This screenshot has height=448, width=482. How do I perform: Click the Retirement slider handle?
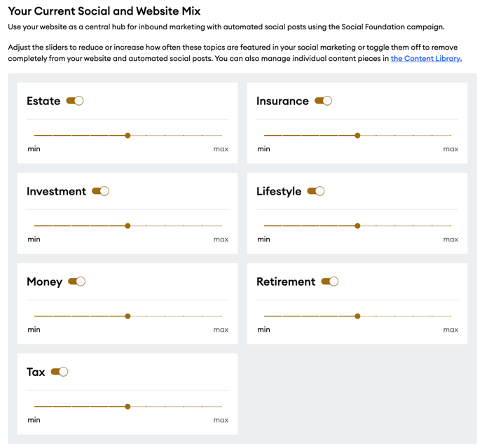[357, 316]
